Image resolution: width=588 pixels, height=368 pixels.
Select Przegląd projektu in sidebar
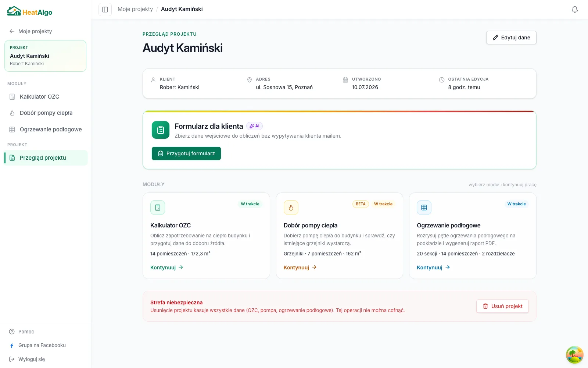click(x=46, y=158)
